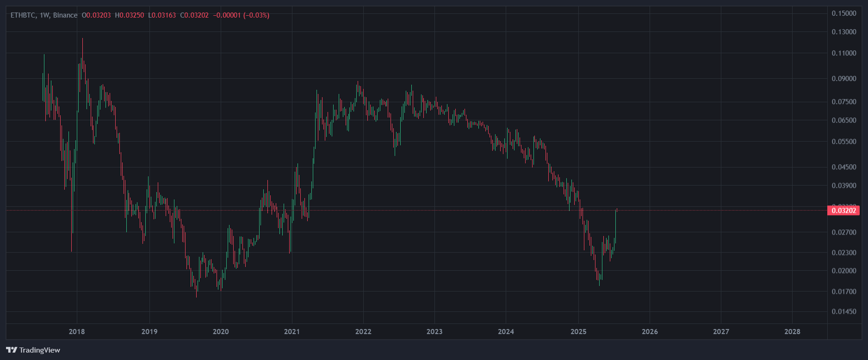Click the TradingView logo
The image size is (868, 360).
(33, 350)
